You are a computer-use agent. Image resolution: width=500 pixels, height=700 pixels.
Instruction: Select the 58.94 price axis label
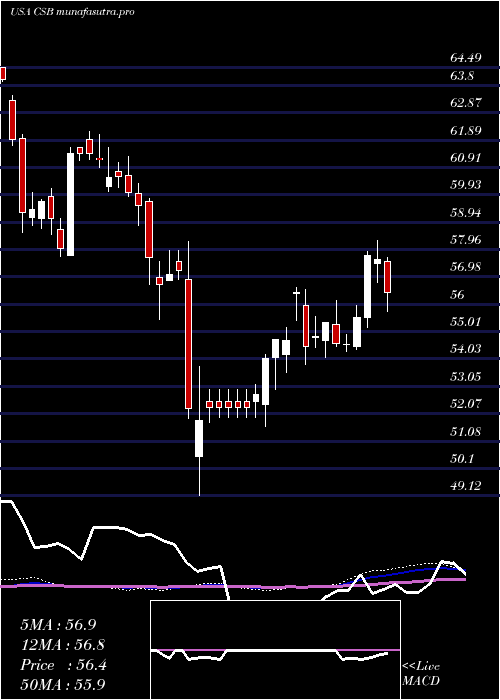[466, 212]
